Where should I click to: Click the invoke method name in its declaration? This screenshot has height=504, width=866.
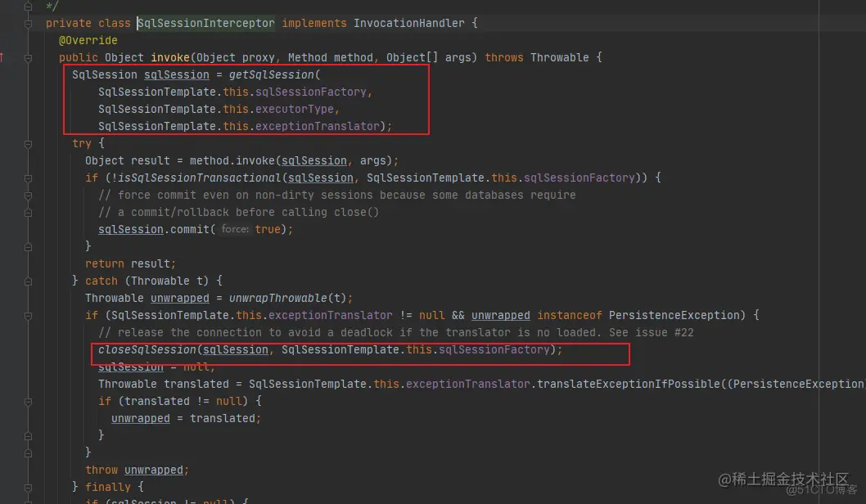[170, 57]
